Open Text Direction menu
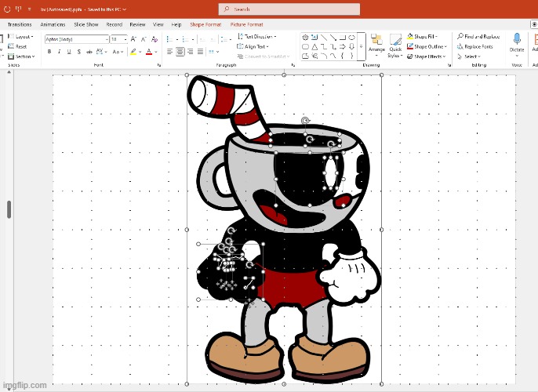 (256, 36)
